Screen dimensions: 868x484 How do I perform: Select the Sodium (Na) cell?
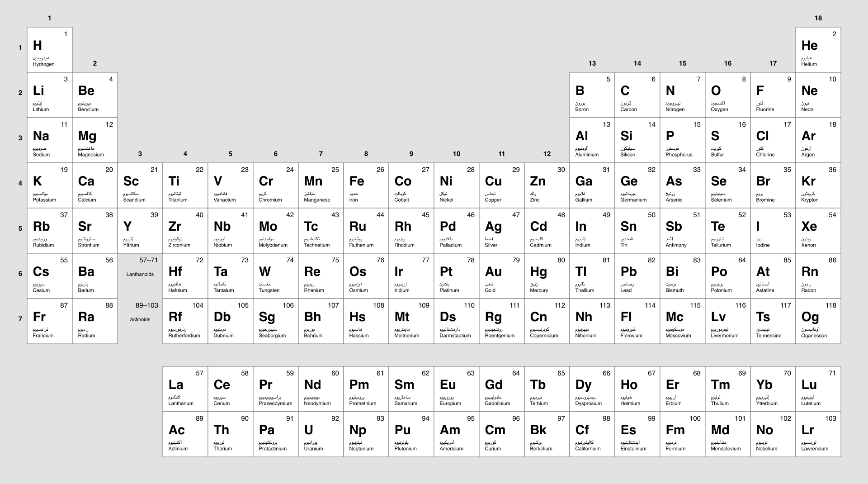point(50,140)
